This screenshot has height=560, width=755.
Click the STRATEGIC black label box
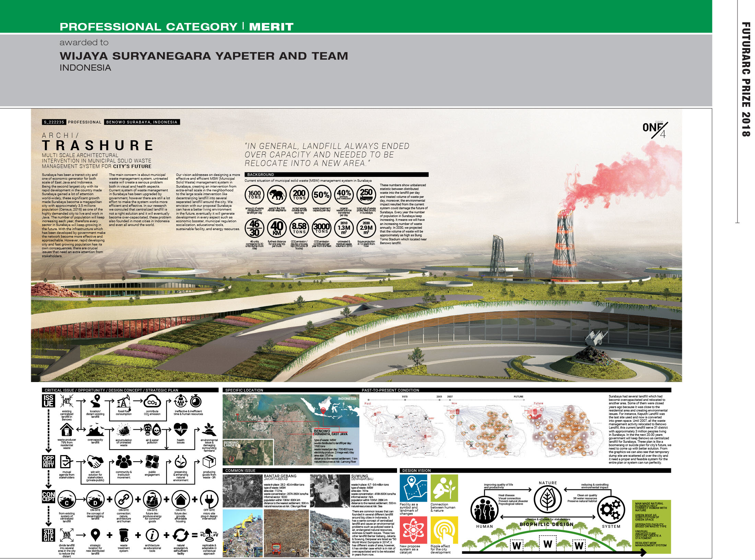(x=48, y=535)
